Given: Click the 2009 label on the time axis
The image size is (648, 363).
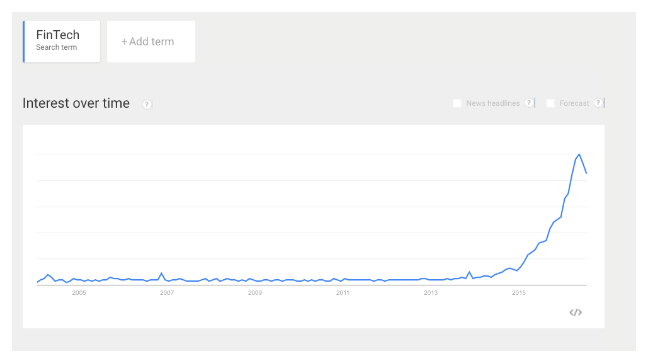Looking at the screenshot, I should [255, 293].
